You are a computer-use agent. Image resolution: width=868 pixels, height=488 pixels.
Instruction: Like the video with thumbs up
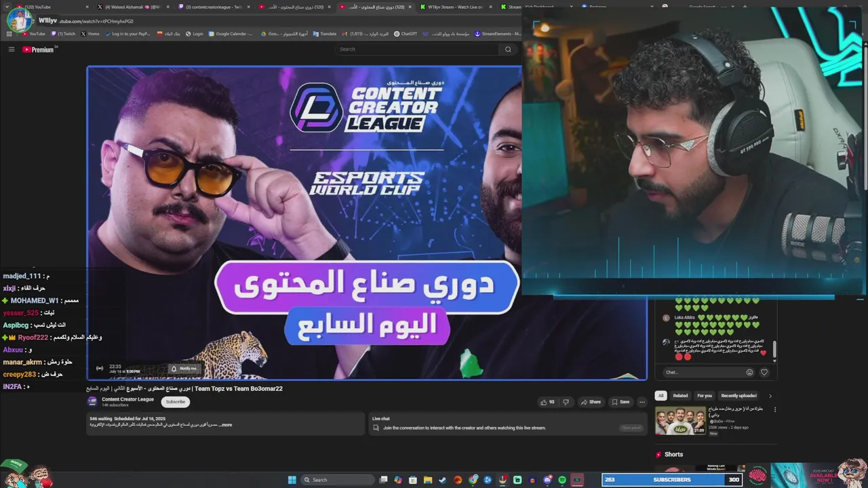[x=547, y=402]
